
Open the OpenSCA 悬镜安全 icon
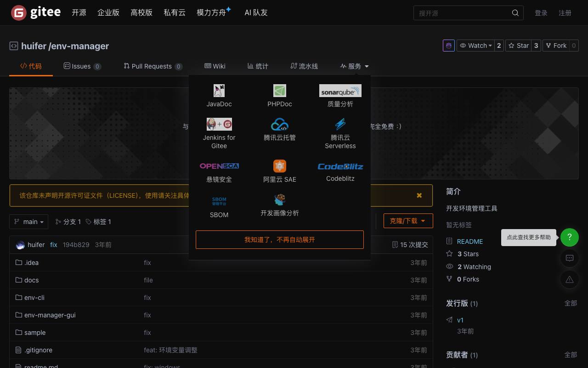(219, 166)
